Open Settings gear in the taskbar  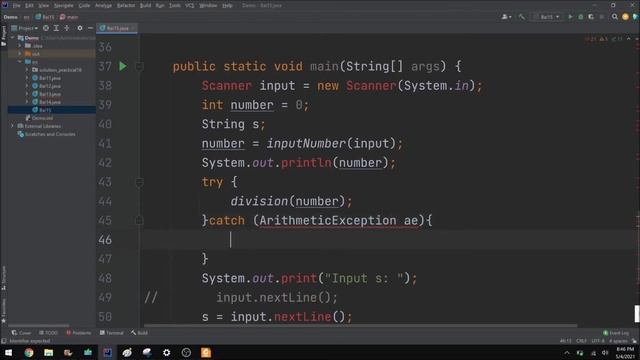pos(167,353)
